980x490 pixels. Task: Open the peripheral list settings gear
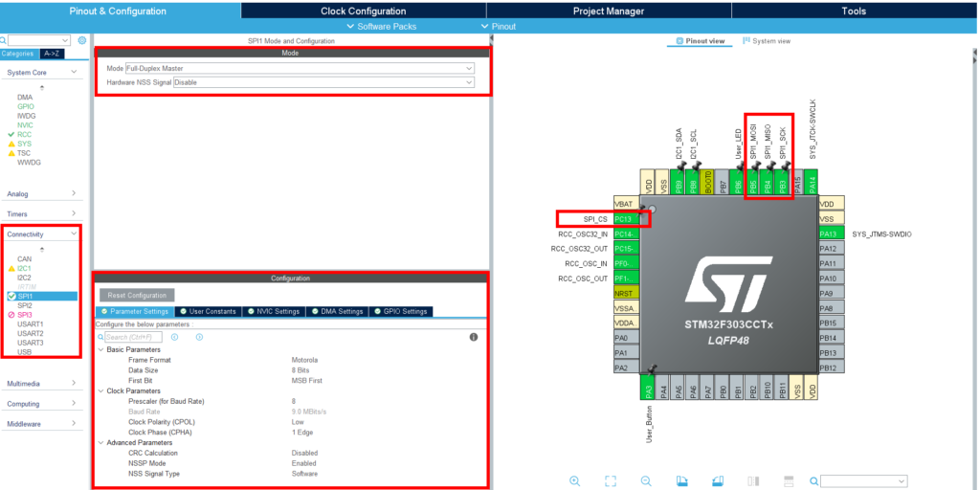coord(82,40)
